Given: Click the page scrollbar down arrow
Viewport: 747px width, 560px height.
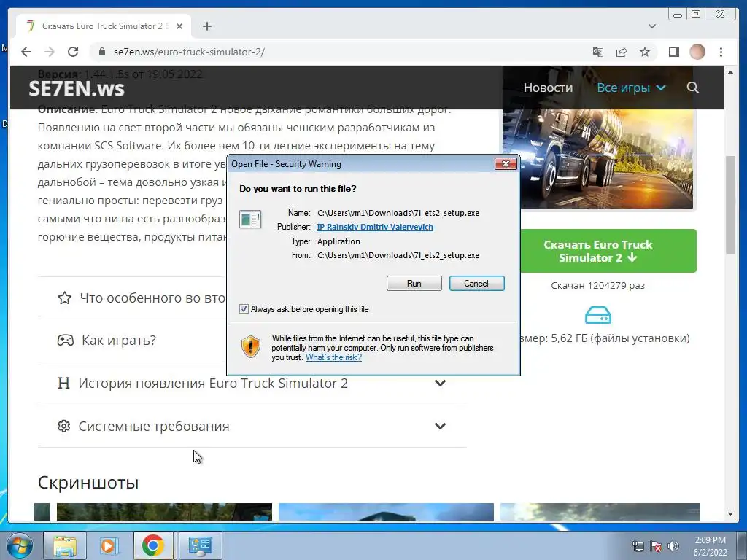Looking at the screenshot, I should click(731, 514).
